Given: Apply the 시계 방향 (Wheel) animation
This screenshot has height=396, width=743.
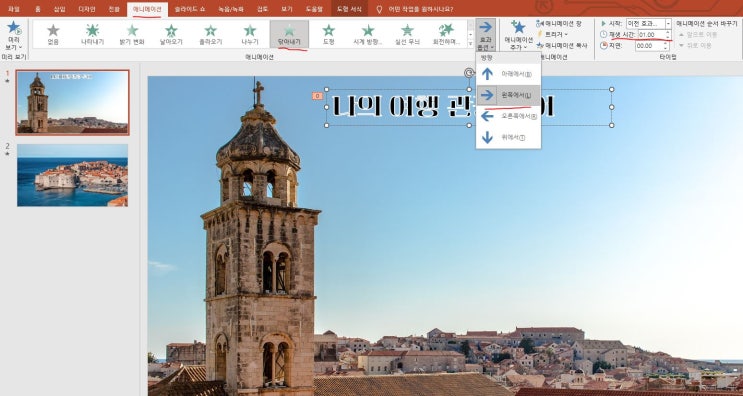Looking at the screenshot, I should [368, 34].
